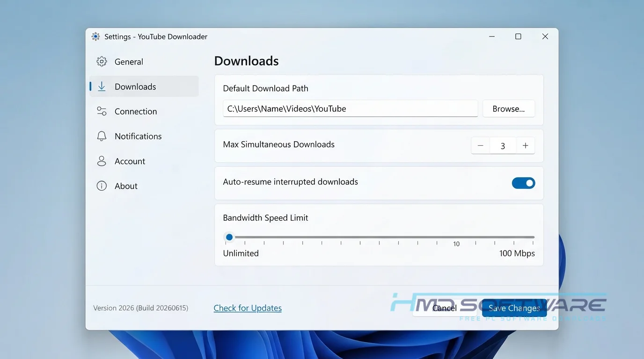Click the 'Unlimited' slider label
This screenshot has width=644, height=359.
tap(241, 253)
